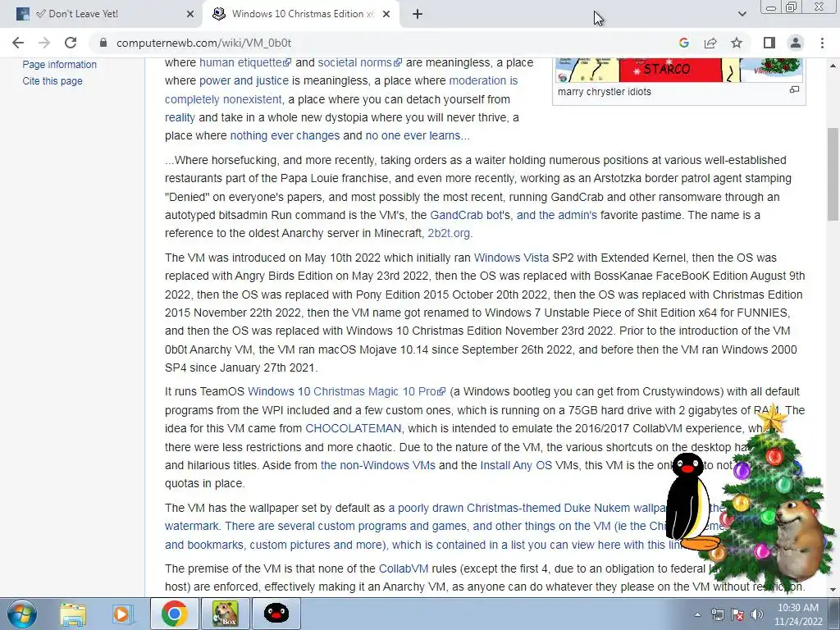Open the Google search icon in address bar

pos(683,43)
